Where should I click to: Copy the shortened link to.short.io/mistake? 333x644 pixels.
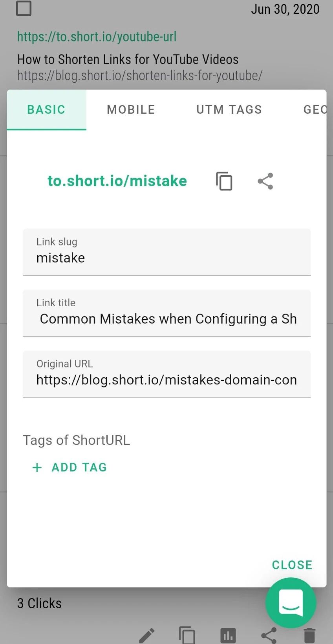point(224,181)
